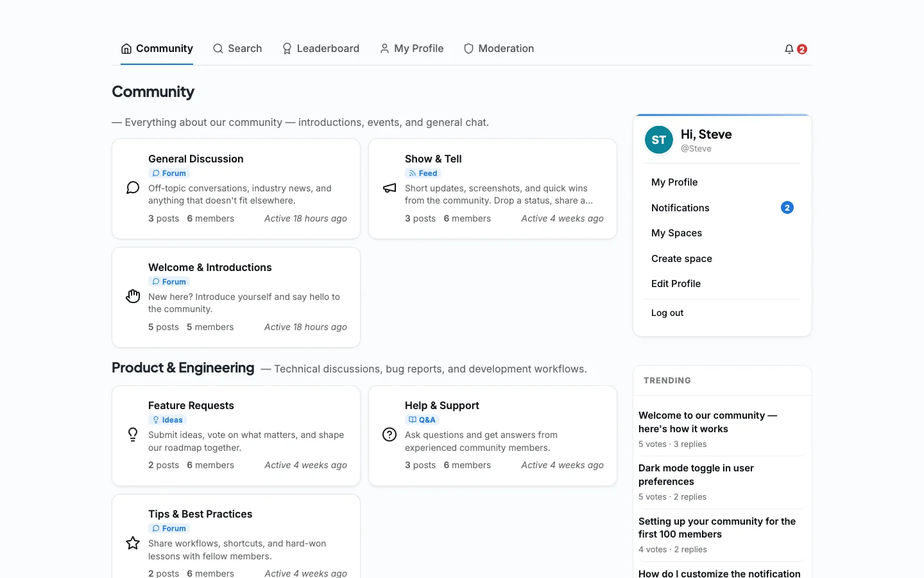
Task: Click the red notification count badge
Action: point(802,49)
